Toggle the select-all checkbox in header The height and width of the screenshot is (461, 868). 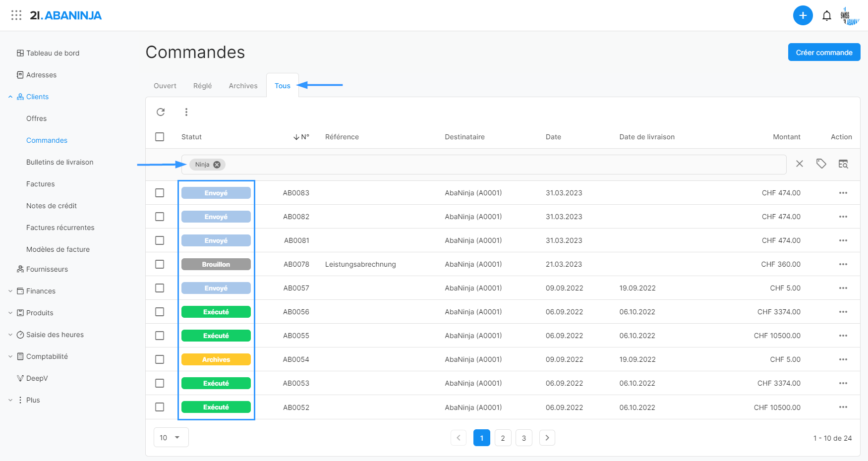coord(160,137)
